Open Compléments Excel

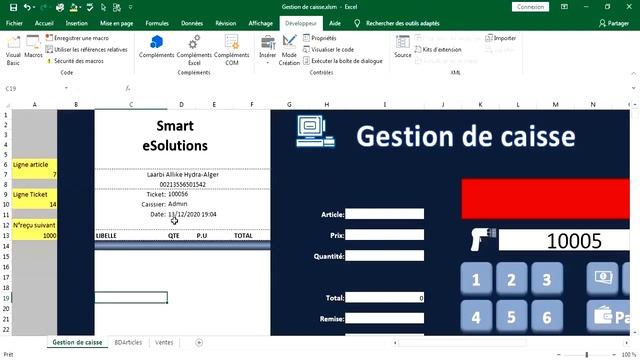coord(194,51)
